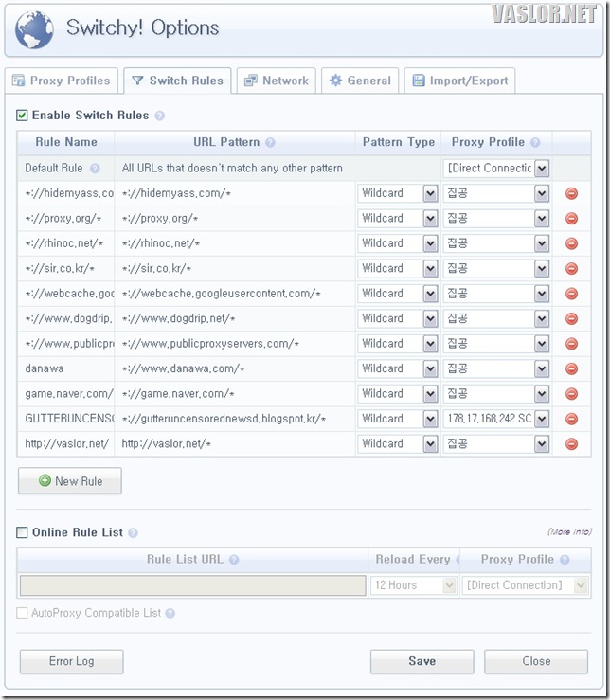Click the Rule List URL input field
Screen dimensions: 610x700
coord(192,585)
